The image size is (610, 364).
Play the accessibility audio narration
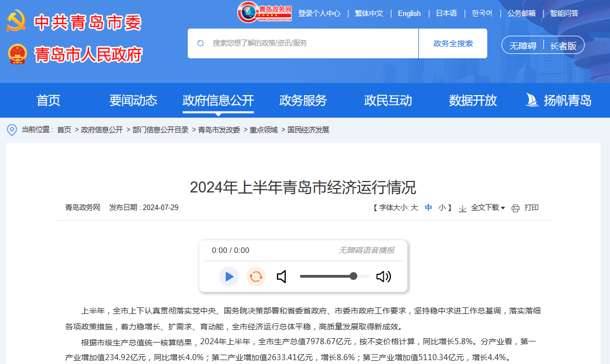(x=229, y=276)
